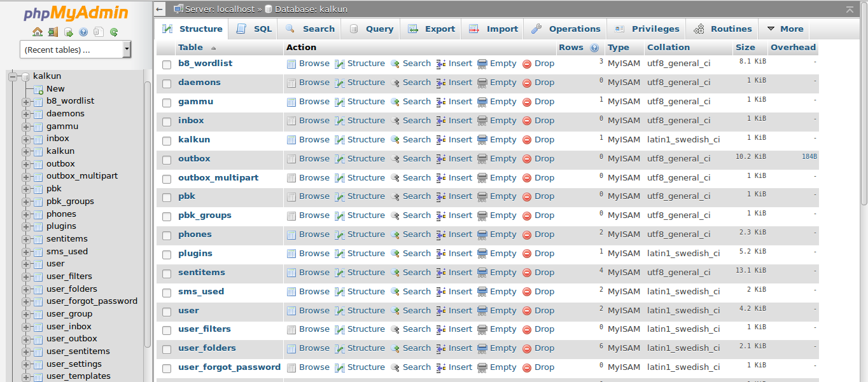This screenshot has width=868, height=382.
Task: Open the outbox_multipart table name link
Action: [218, 177]
